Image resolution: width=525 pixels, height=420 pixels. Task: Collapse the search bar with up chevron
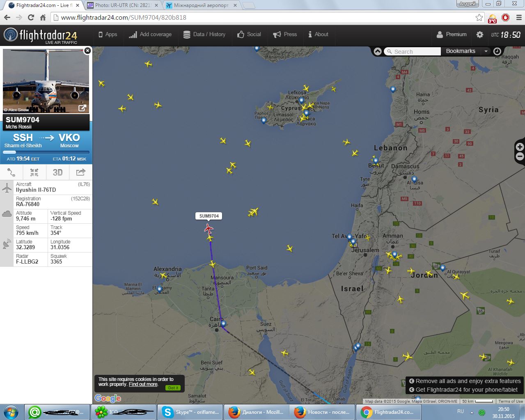click(378, 51)
